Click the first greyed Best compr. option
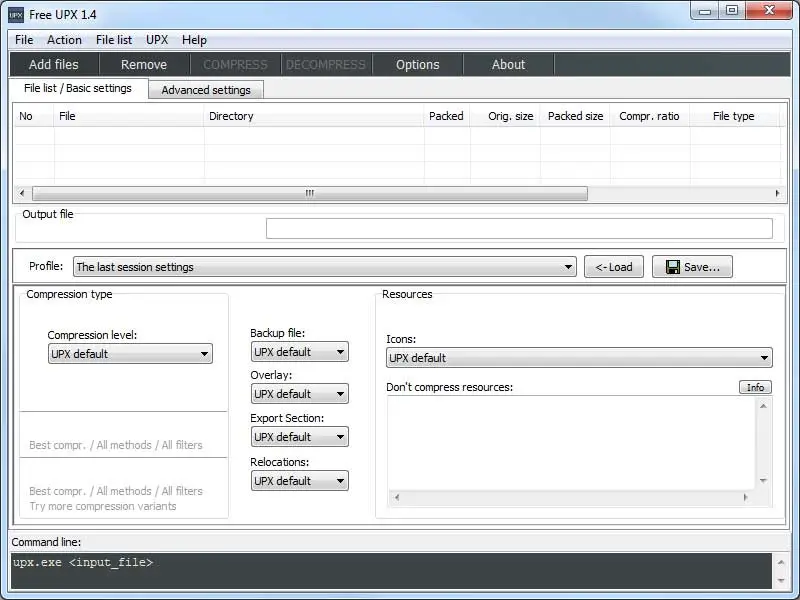Image resolution: width=800 pixels, height=600 pixels. coord(116,445)
